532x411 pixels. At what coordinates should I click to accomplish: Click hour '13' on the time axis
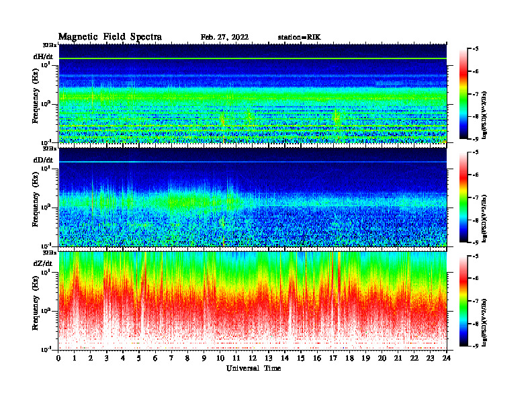pyautogui.click(x=269, y=358)
